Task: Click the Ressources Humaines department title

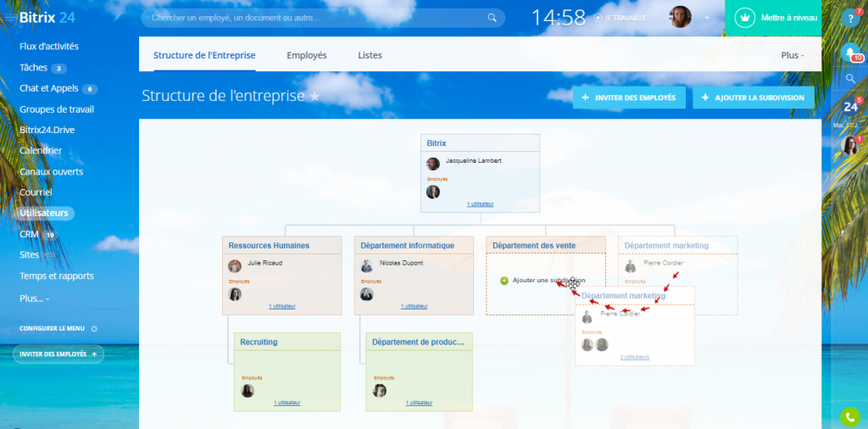Action: [x=269, y=245]
